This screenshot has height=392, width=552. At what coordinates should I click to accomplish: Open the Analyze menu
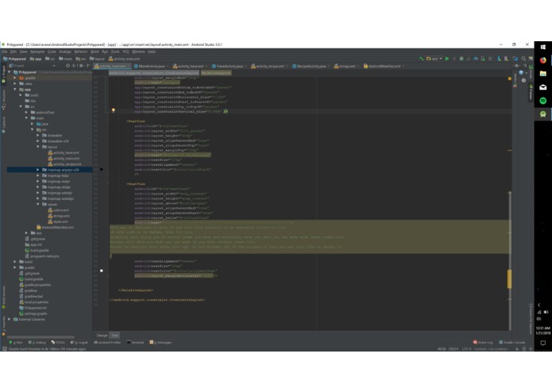(x=65, y=52)
